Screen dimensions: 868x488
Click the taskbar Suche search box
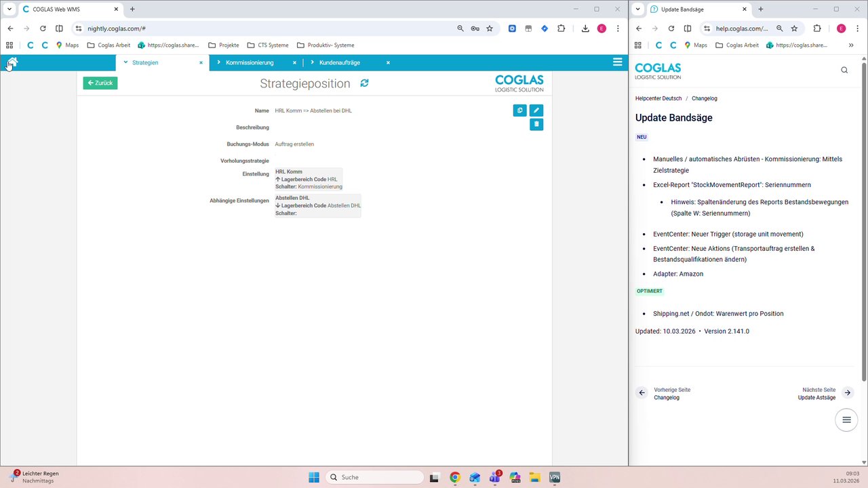click(x=375, y=477)
